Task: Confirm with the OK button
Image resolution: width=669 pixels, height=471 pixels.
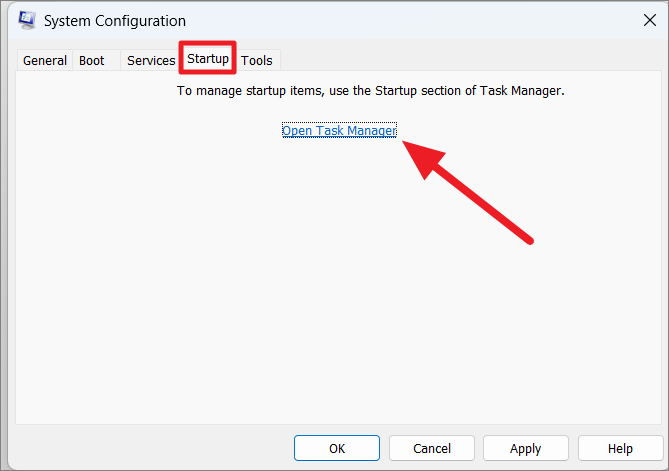Action: tap(337, 448)
